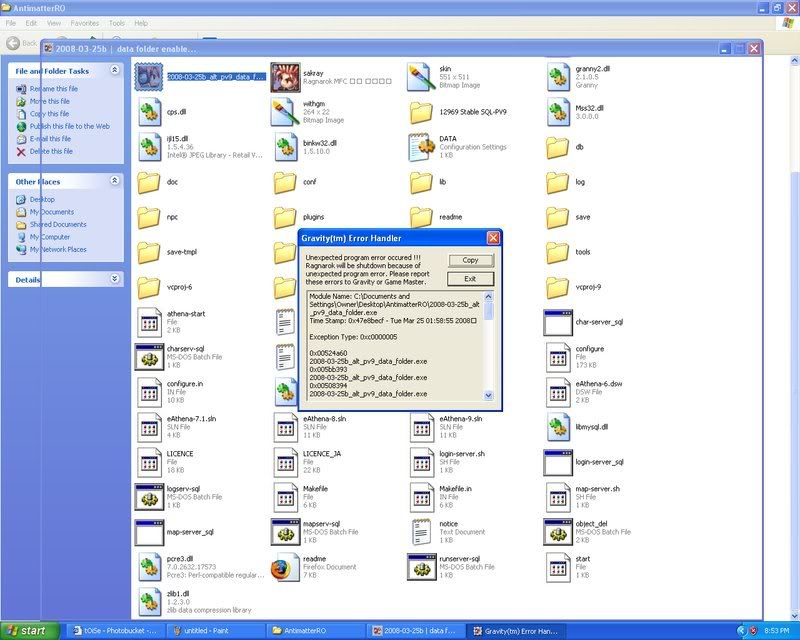Image resolution: width=800 pixels, height=640 pixels.
Task: Select the DATA configuration settings icon
Action: 421,146
